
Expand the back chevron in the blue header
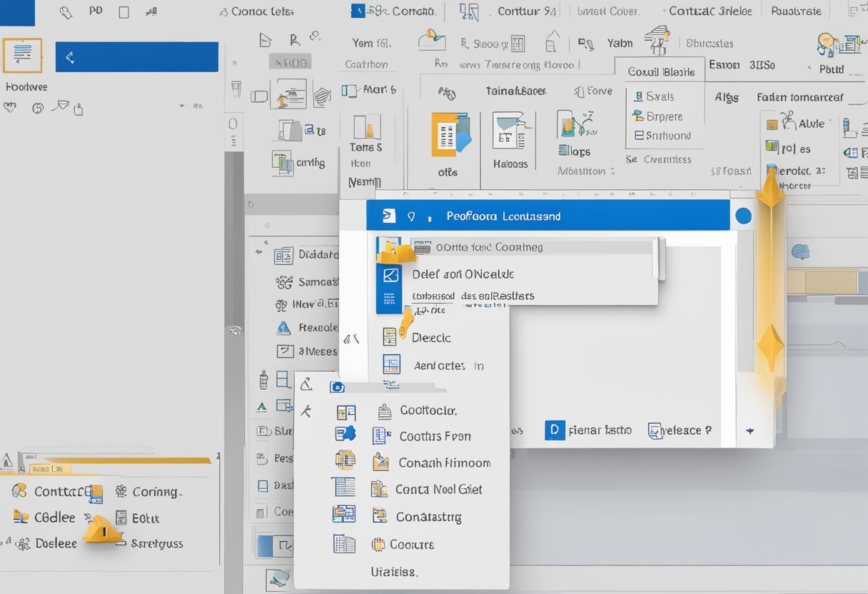click(70, 57)
